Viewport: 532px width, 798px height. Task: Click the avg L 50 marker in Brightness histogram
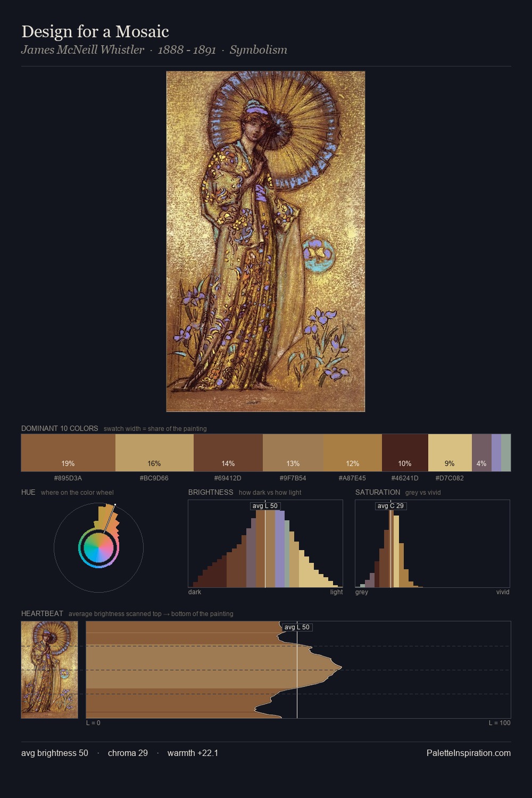[x=265, y=506]
